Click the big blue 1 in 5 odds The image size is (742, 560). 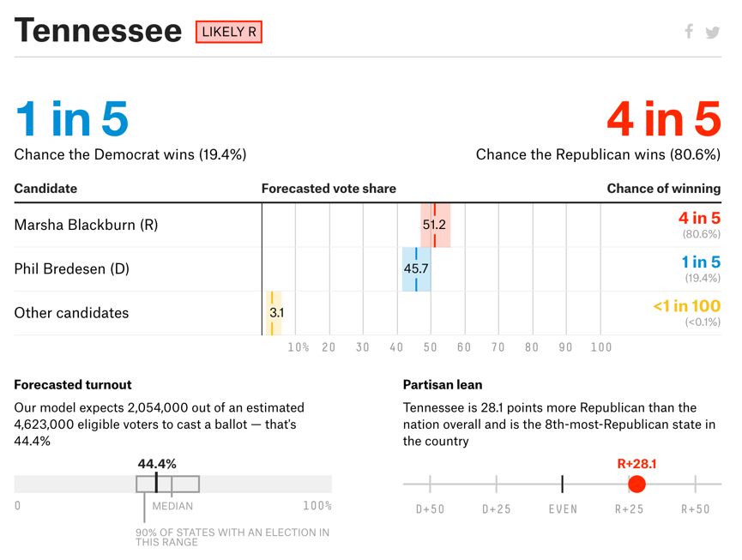tap(72, 118)
